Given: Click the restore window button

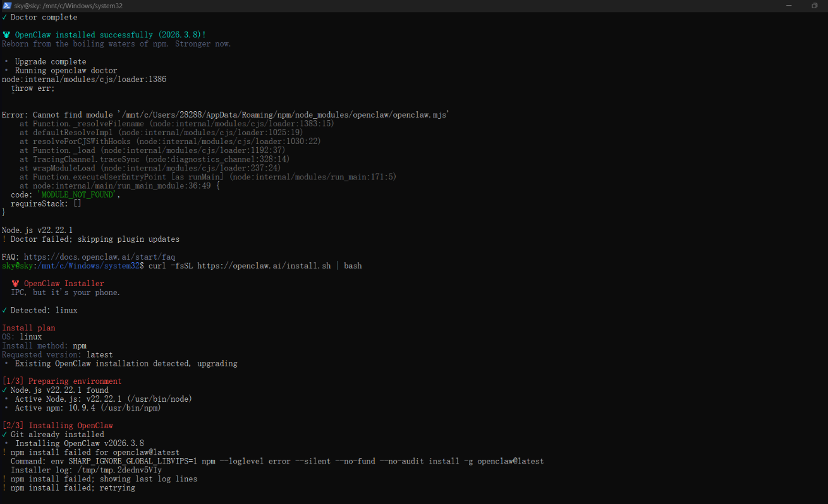Looking at the screenshot, I should 814,6.
